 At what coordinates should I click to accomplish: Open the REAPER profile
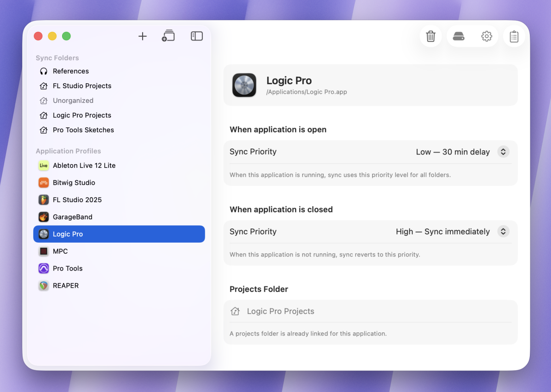[x=119, y=285]
